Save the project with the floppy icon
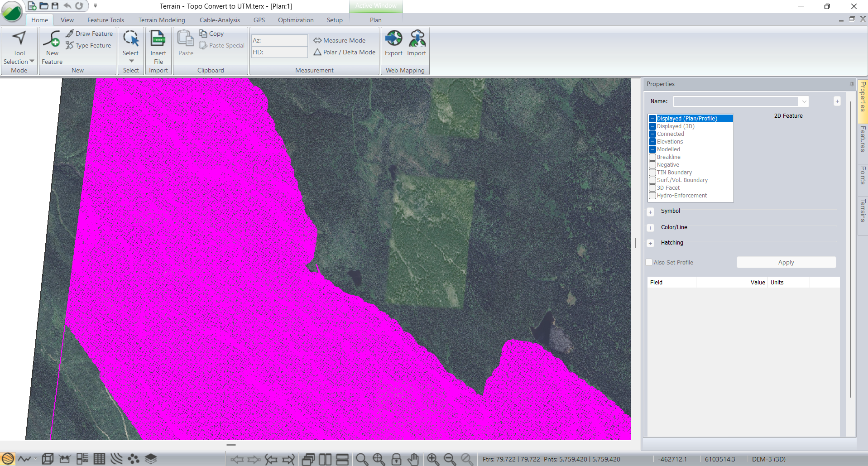Screen dimensions: 868x466 click(55, 6)
